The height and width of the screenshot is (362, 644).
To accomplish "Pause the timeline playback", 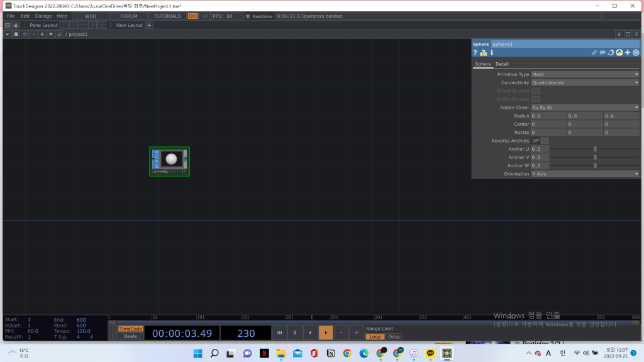I will tap(294, 333).
